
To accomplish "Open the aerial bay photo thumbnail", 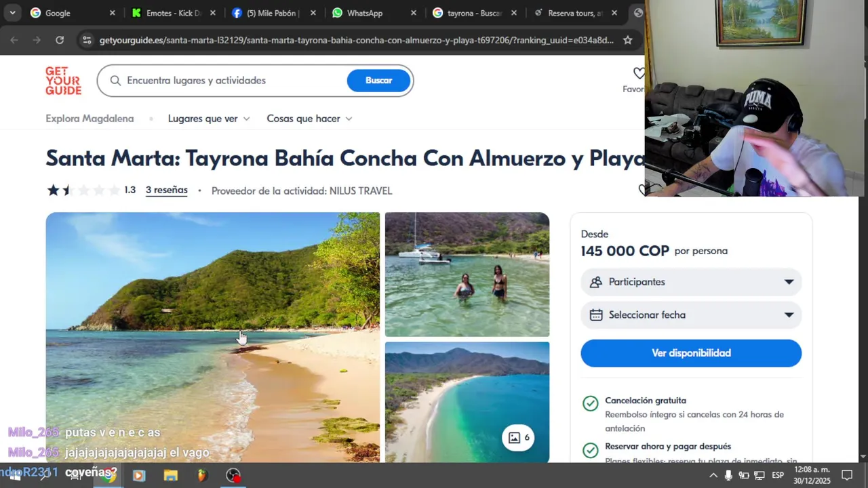I will 467,402.
